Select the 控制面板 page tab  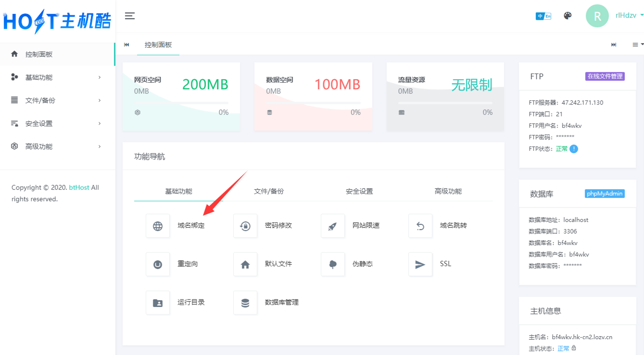coord(158,45)
